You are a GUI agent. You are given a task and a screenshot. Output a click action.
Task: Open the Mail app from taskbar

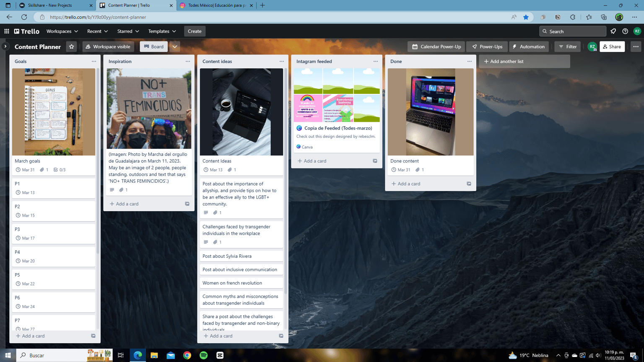pyautogui.click(x=171, y=355)
